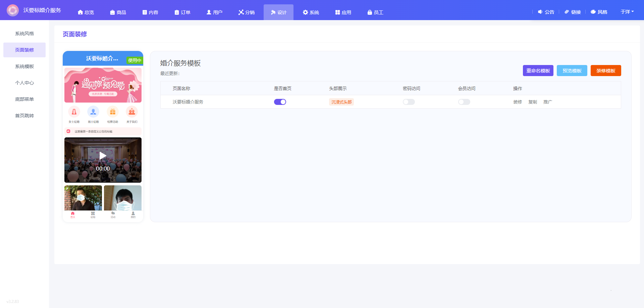Click the 沃要标婚介服务 logo icon
Viewport: 644px width, 308px height.
pos(13,10)
